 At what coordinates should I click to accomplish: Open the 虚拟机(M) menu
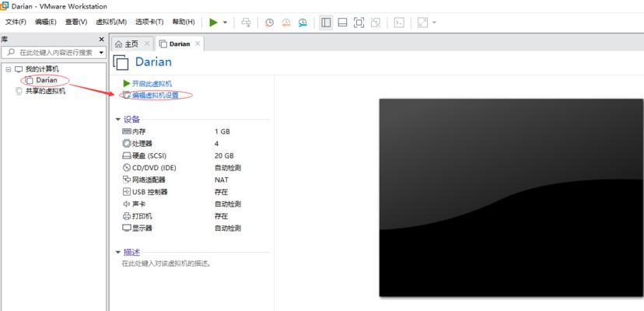[x=111, y=23]
